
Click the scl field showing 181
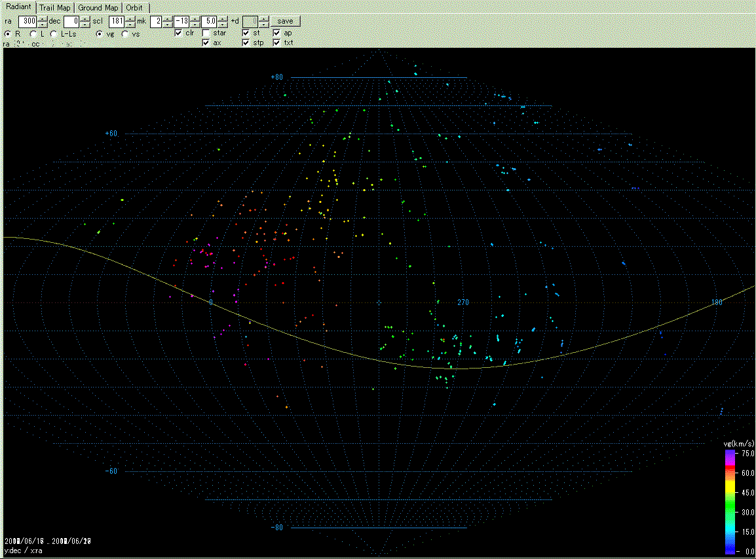tap(117, 21)
